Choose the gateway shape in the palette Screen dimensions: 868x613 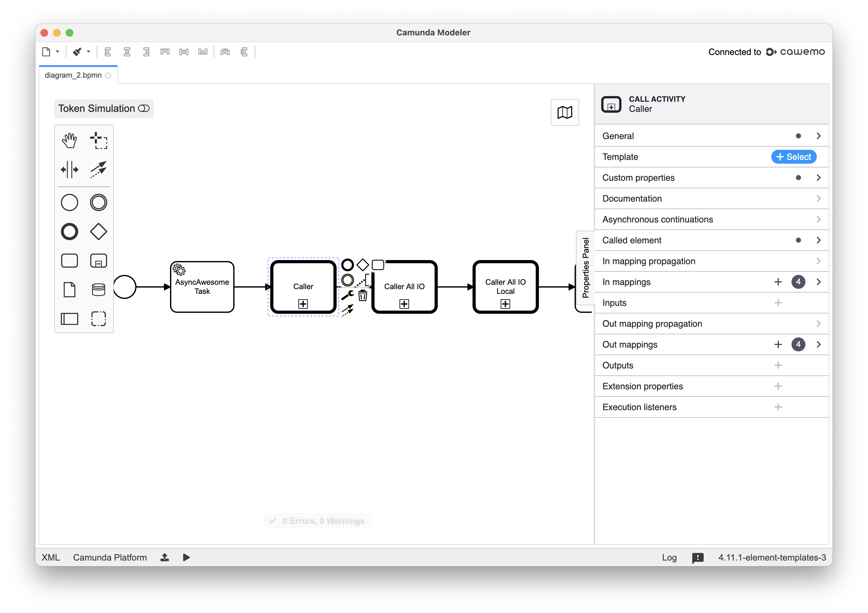(x=98, y=232)
